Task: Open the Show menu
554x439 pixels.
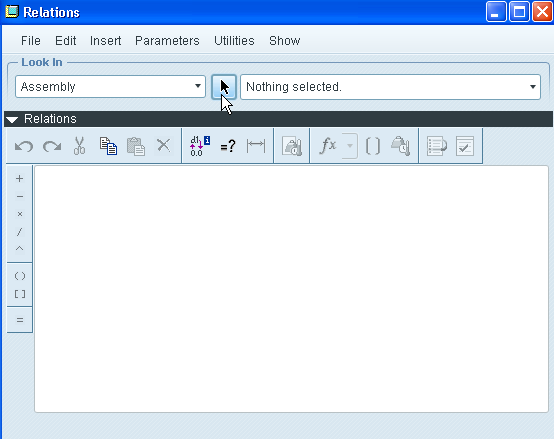Action: click(x=285, y=41)
